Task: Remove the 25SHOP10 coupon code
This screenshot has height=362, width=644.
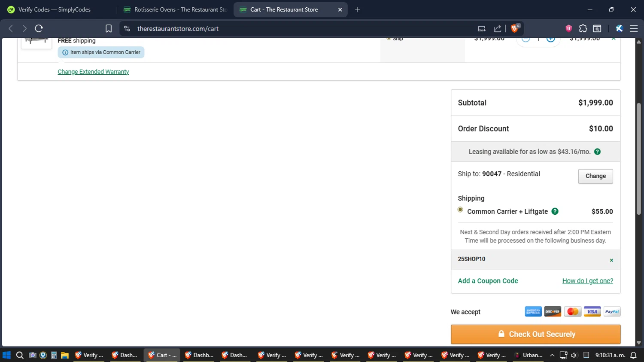Action: (x=611, y=260)
